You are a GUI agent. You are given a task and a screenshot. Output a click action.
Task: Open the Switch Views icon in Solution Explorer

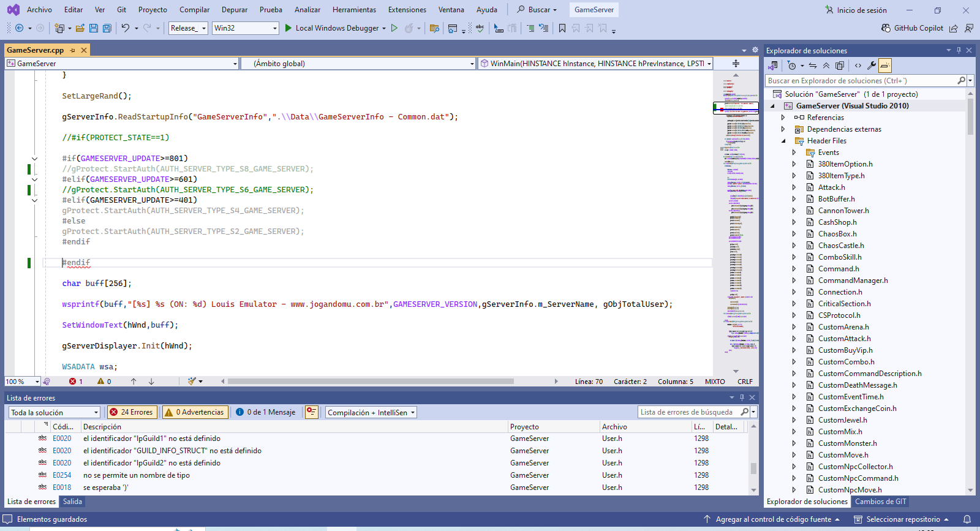pyautogui.click(x=773, y=66)
